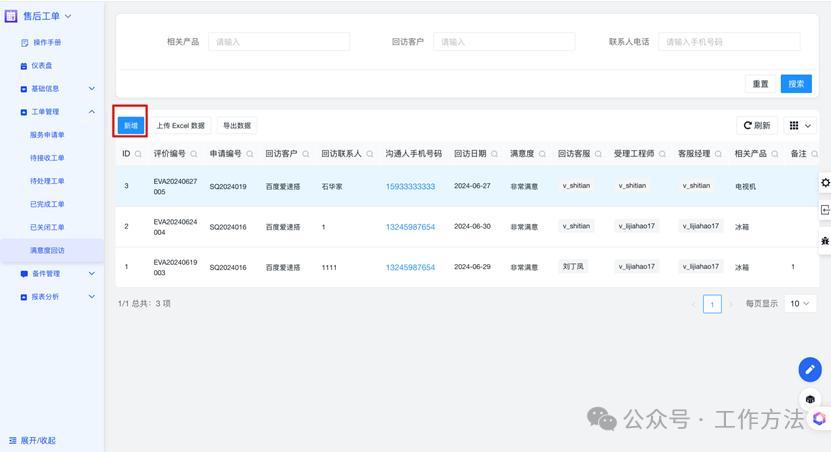Click the black cube floating icon
Screen dimensions: 831x452
[810, 399]
